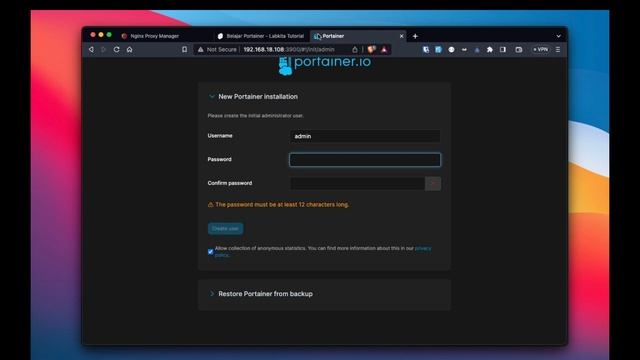Image resolution: width=640 pixels, height=360 pixels.
Task: Open the privacy policy link
Action: [x=423, y=248]
